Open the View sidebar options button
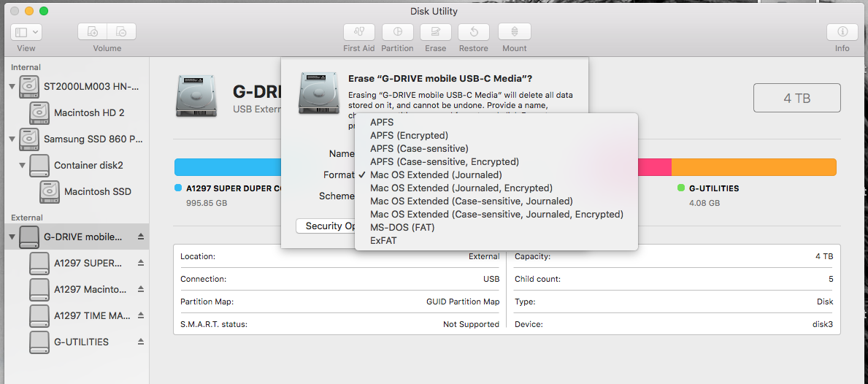868x384 pixels. tap(26, 32)
